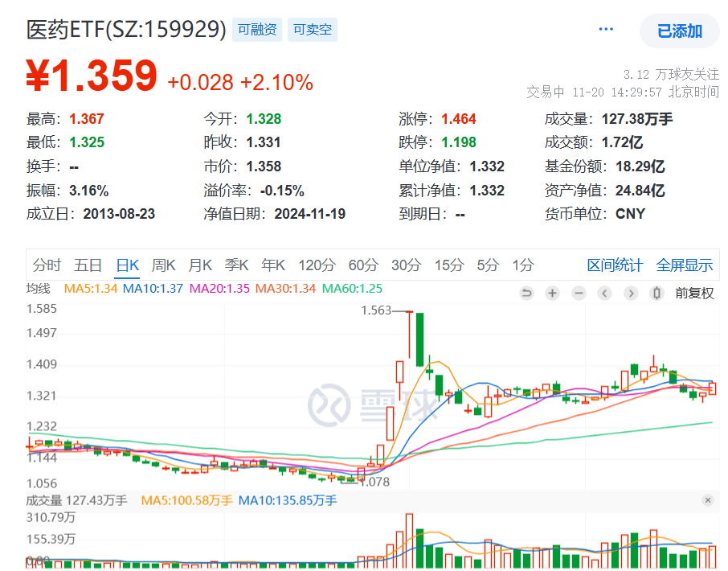
Task: Zoom in the K-line chart
Action: [553, 294]
